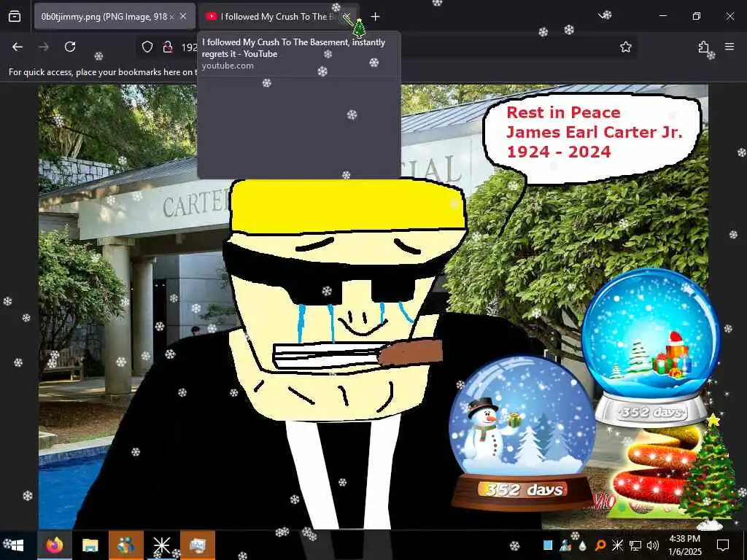Reload the current page
The height and width of the screenshot is (560, 747).
coord(70,47)
